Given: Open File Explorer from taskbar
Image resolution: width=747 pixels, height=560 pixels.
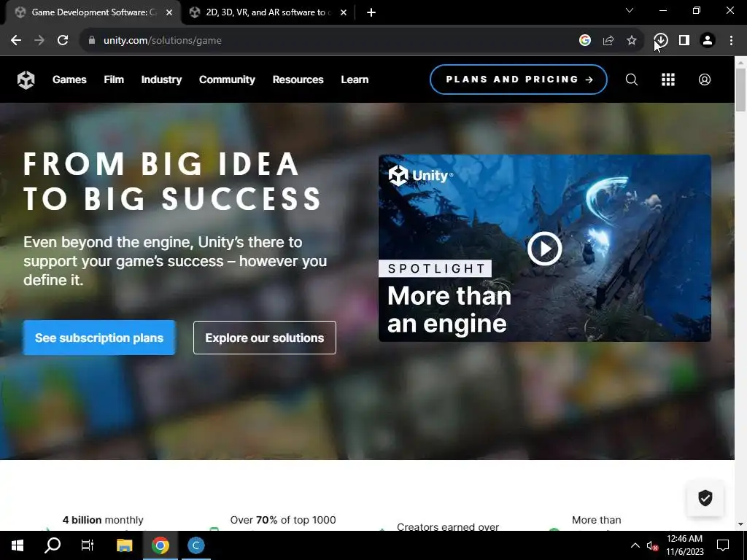Looking at the screenshot, I should (124, 545).
